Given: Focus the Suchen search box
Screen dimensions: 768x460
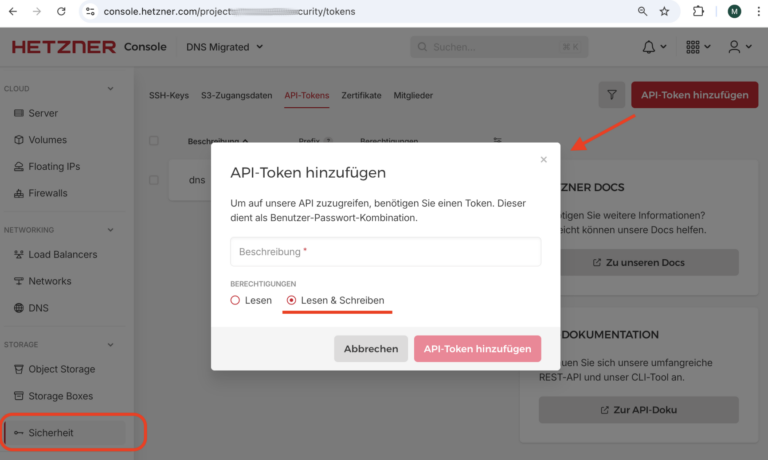Looking at the screenshot, I should [x=499, y=47].
